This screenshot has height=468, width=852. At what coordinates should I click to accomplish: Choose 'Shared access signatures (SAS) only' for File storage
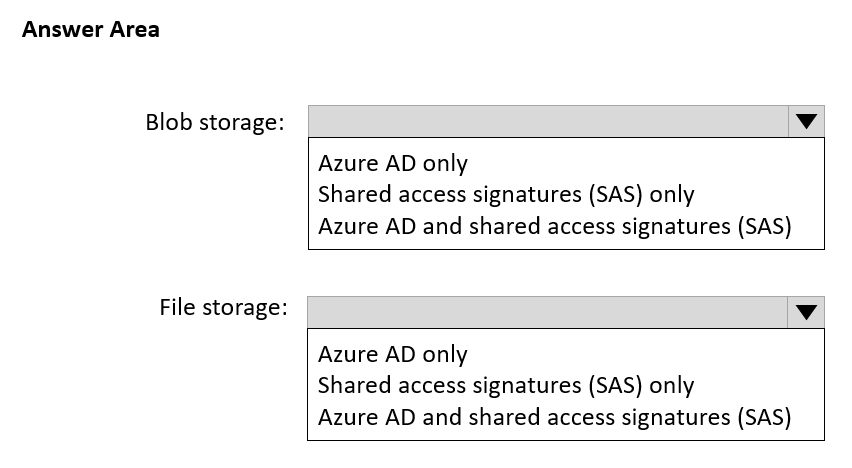point(506,385)
